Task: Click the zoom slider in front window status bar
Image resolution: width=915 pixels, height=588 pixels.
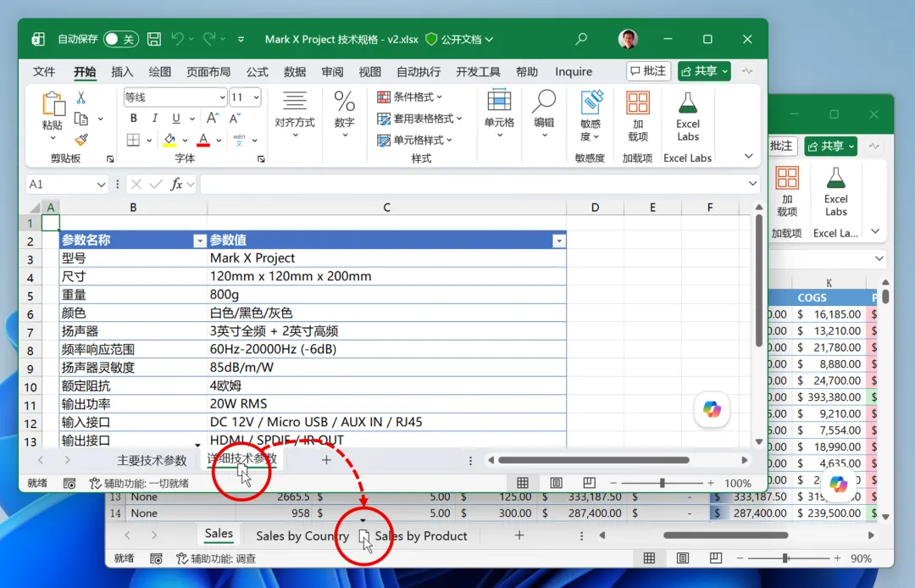Action: coord(662,483)
